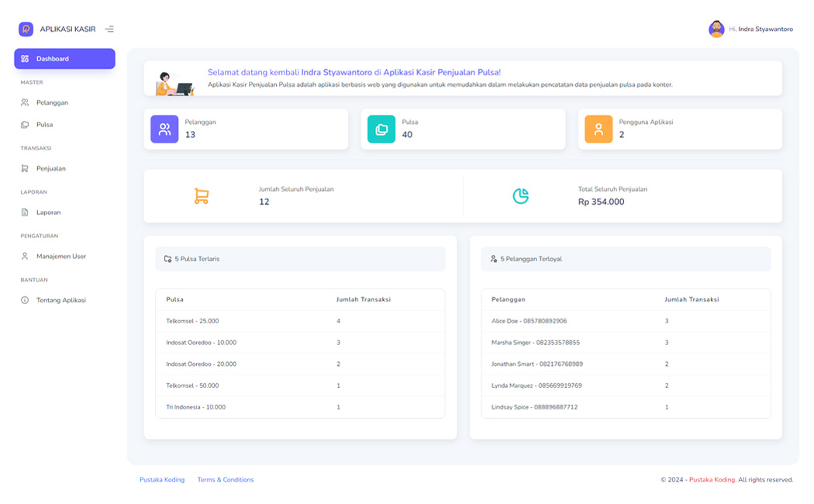The height and width of the screenshot is (504, 814).
Task: Click the Terms & Conditions footer link
Action: [x=226, y=480]
